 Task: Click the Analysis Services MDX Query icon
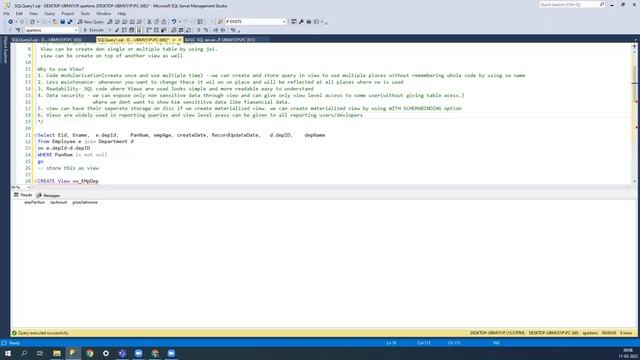[x=117, y=22]
